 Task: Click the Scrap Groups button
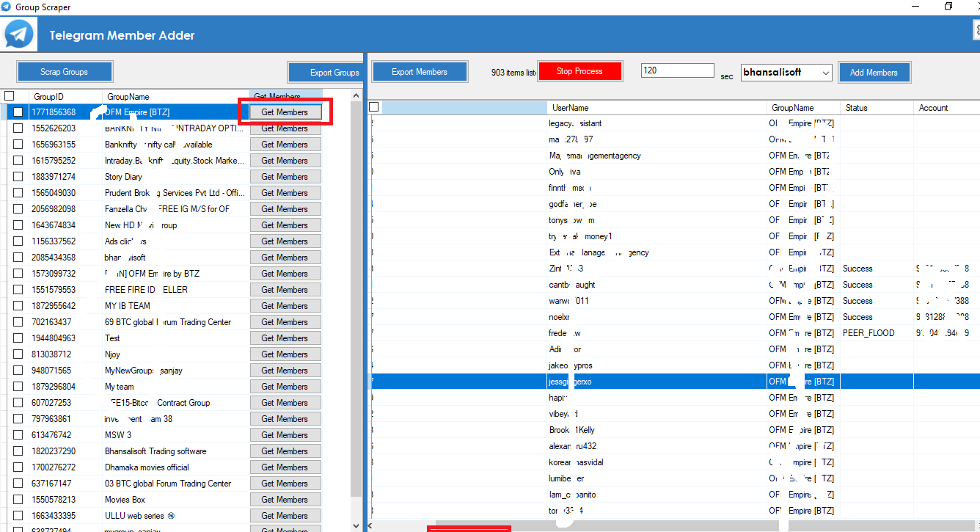pyautogui.click(x=65, y=72)
